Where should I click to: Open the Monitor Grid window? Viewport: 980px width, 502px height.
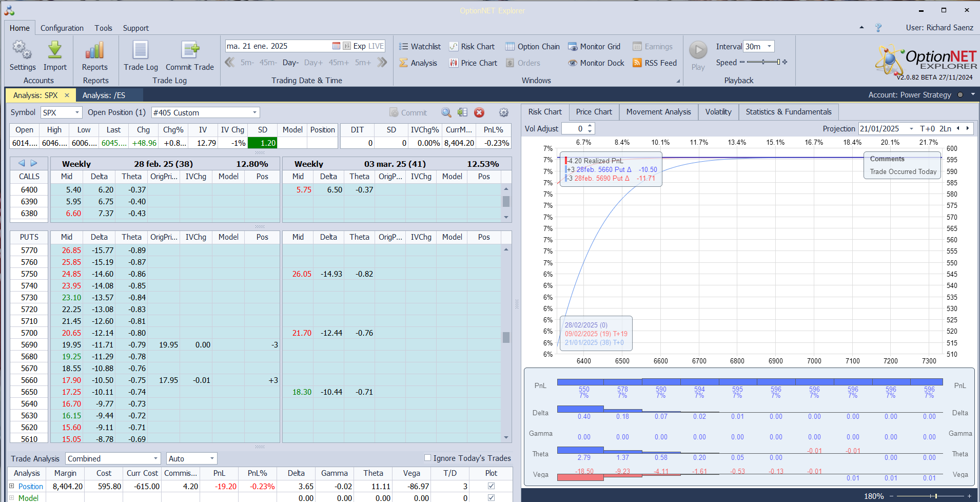point(594,46)
